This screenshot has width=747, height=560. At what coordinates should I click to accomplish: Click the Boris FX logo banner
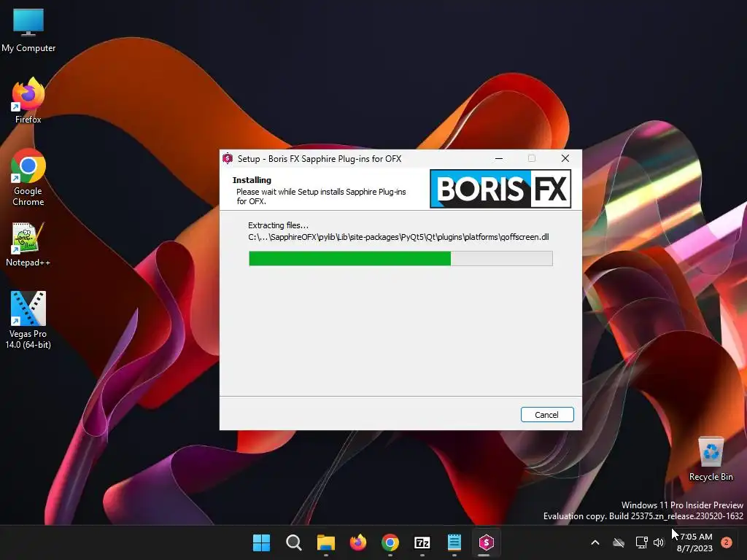(500, 189)
